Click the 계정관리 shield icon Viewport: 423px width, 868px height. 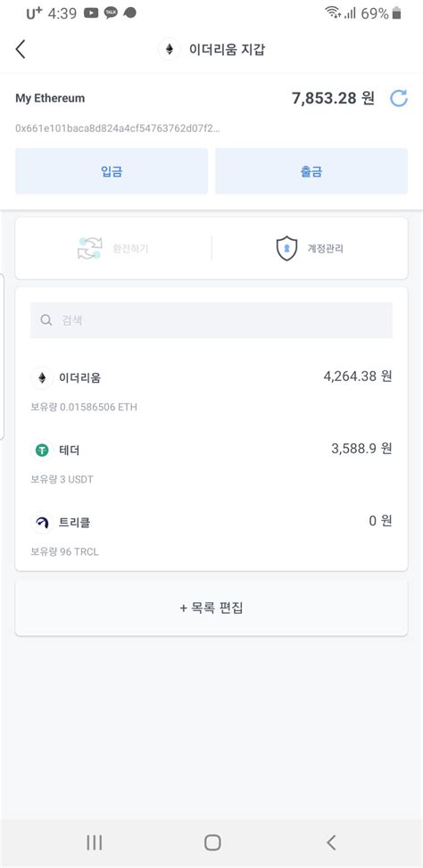pos(286,249)
